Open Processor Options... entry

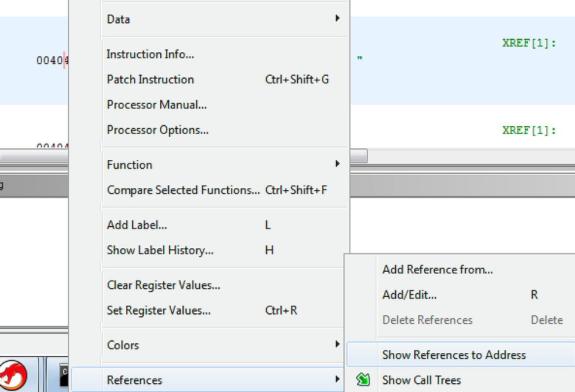coord(224,130)
